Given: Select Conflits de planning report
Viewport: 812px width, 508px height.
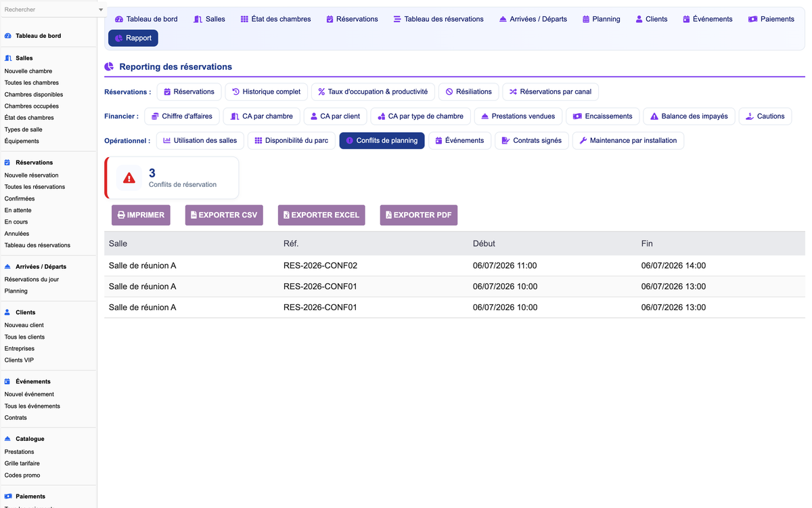Looking at the screenshot, I should [382, 141].
